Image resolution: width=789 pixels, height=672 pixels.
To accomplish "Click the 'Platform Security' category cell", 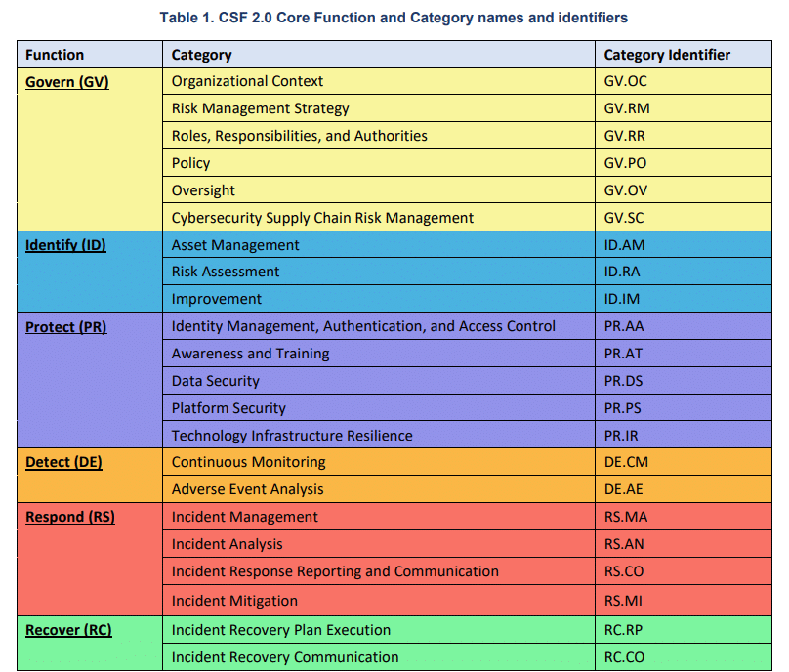I will tap(379, 407).
